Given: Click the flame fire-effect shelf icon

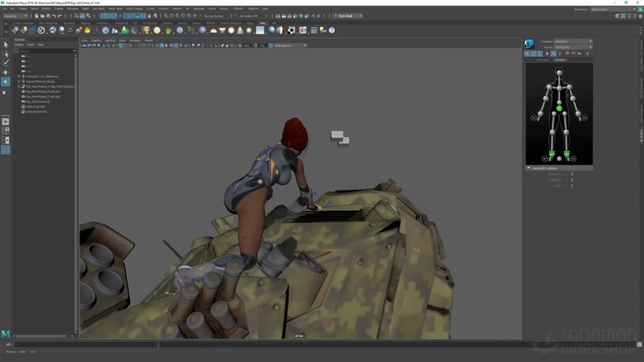Looking at the screenshot, I should pos(87,31).
